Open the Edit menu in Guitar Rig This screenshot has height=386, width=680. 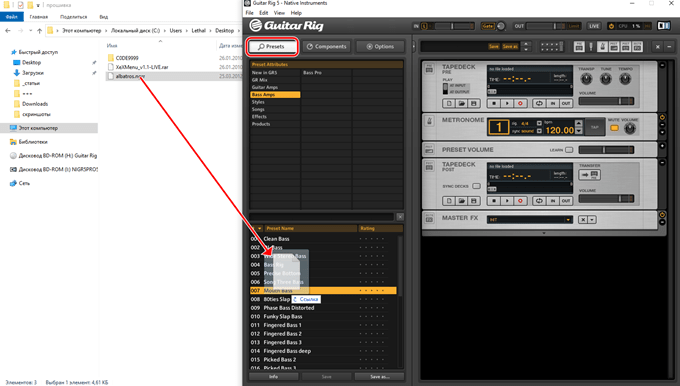pyautogui.click(x=264, y=13)
